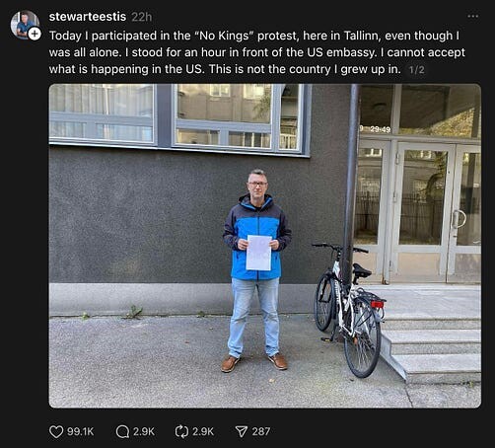Open replies via the comment bubble icon
This screenshot has width=495, height=448.
[x=122, y=431]
